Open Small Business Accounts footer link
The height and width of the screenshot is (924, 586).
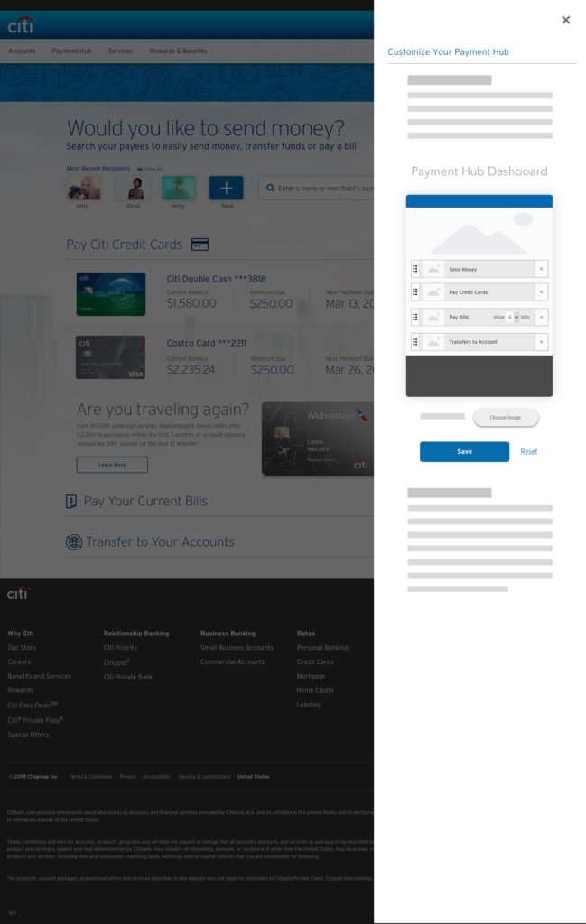237,648
